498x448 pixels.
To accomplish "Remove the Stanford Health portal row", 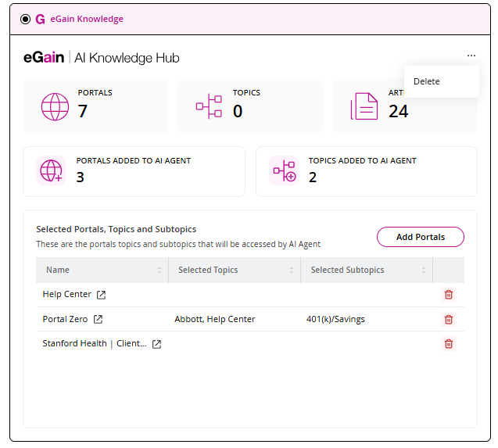I will click(448, 344).
